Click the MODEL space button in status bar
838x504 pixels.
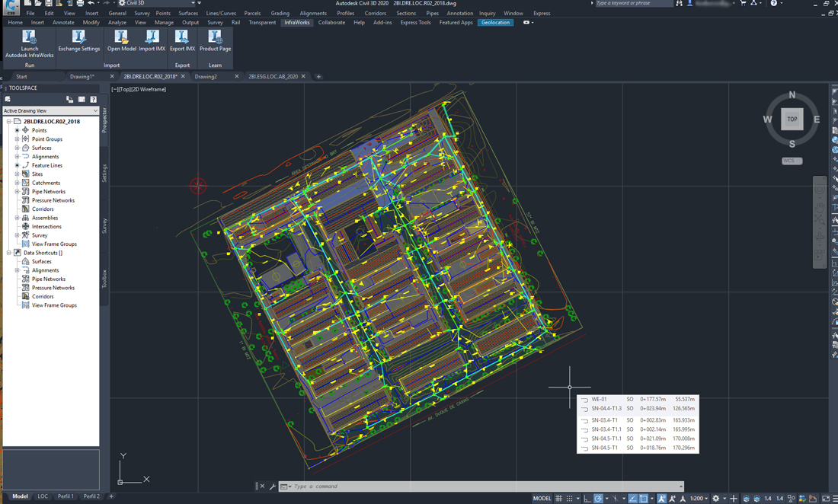(x=542, y=498)
